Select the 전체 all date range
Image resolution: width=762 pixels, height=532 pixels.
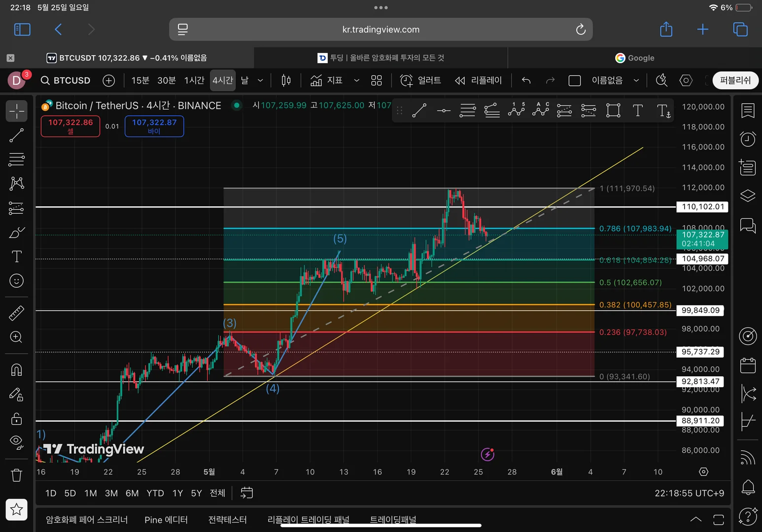(x=217, y=493)
